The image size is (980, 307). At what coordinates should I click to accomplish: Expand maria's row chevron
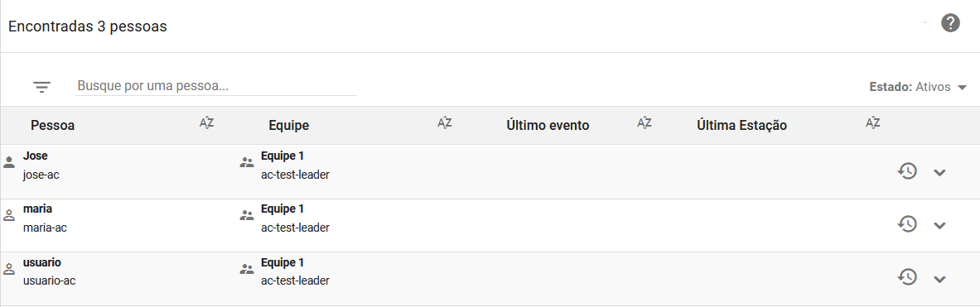point(939,225)
